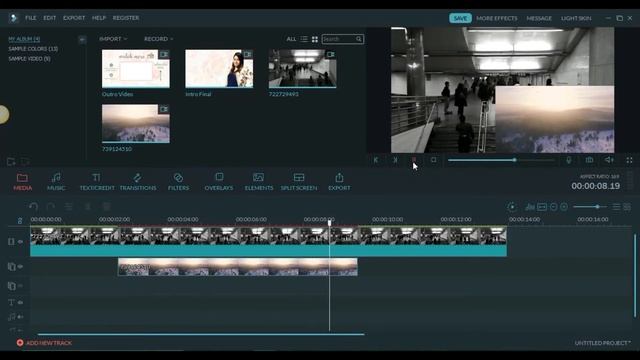Toggle second PIP track visibility

(x=20, y=286)
